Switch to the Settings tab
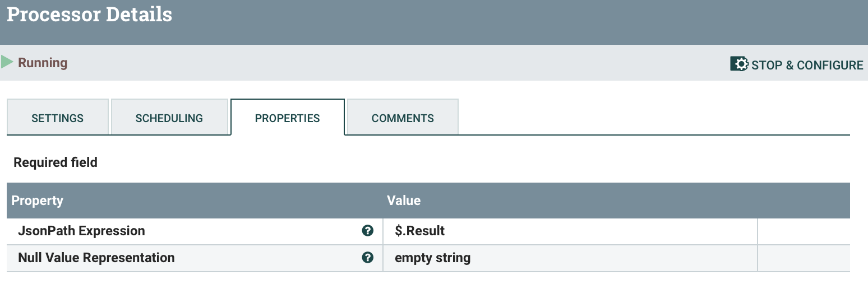868x298 pixels. point(57,118)
